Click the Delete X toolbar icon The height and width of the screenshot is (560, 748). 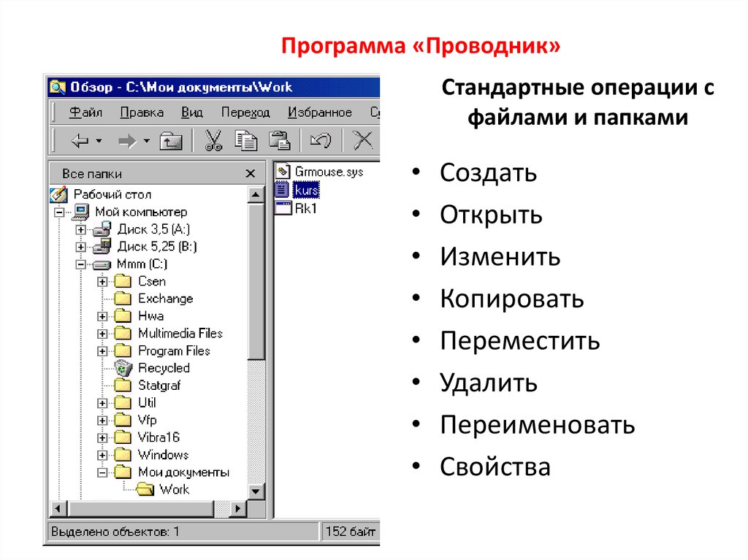coord(362,141)
